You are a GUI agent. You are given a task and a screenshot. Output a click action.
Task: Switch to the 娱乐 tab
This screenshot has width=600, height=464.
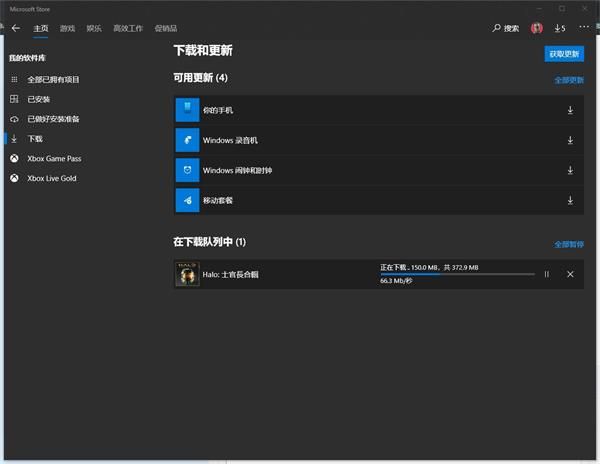[93, 28]
